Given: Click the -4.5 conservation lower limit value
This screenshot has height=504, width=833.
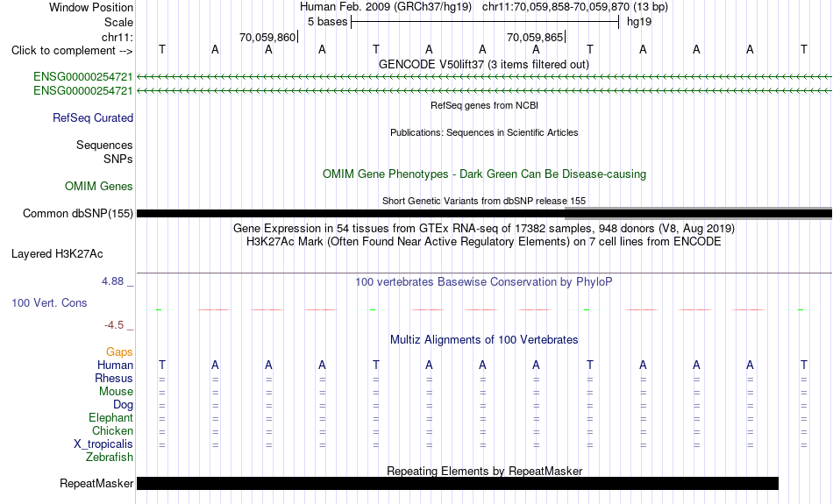Looking at the screenshot, I should [x=114, y=324].
